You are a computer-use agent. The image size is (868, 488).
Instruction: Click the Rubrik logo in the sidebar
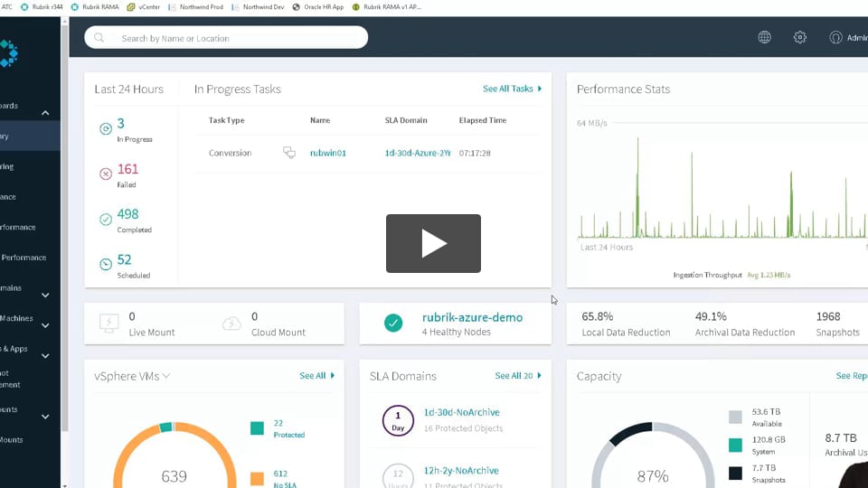point(9,53)
